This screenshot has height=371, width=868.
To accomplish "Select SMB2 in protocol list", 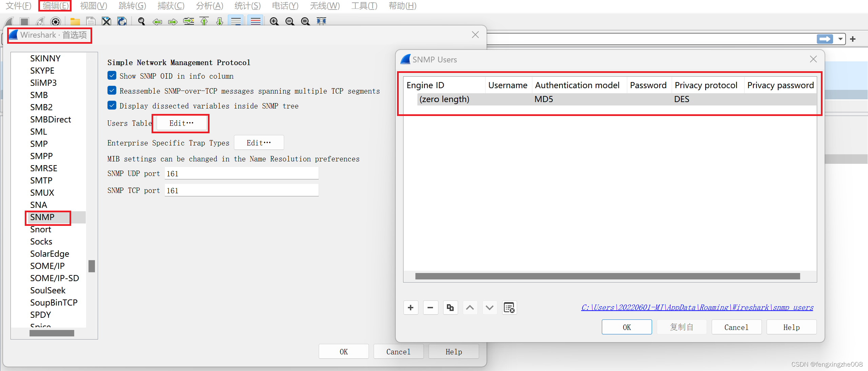I will click(41, 107).
